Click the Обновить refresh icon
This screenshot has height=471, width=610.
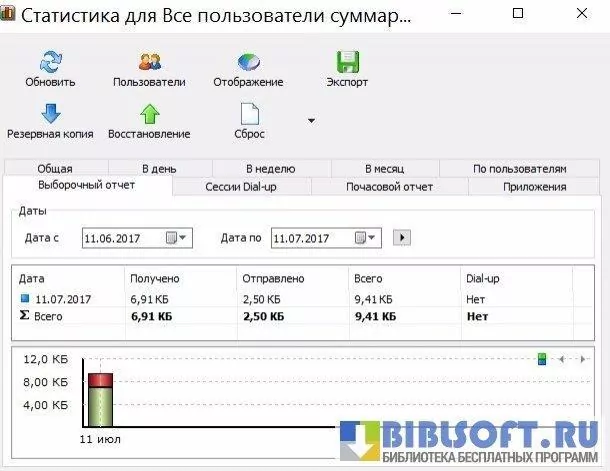click(49, 63)
